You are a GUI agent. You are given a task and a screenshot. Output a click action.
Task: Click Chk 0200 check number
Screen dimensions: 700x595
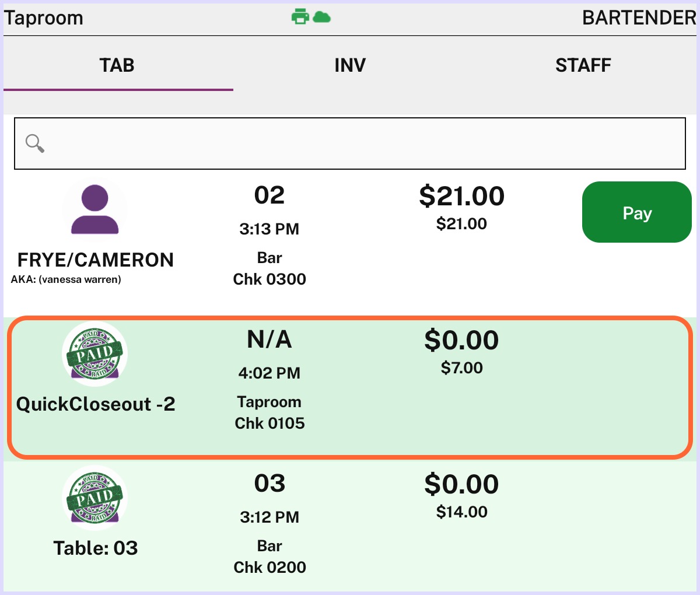click(x=269, y=567)
